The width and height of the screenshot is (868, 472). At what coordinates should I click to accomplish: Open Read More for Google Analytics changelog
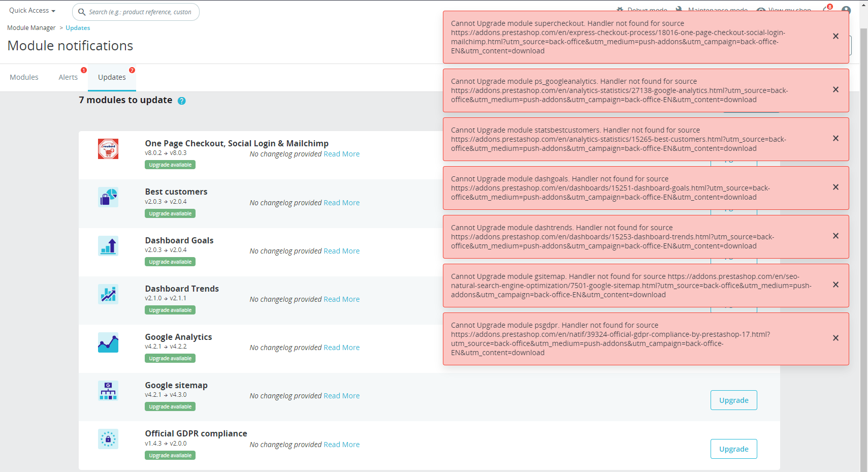click(x=342, y=348)
